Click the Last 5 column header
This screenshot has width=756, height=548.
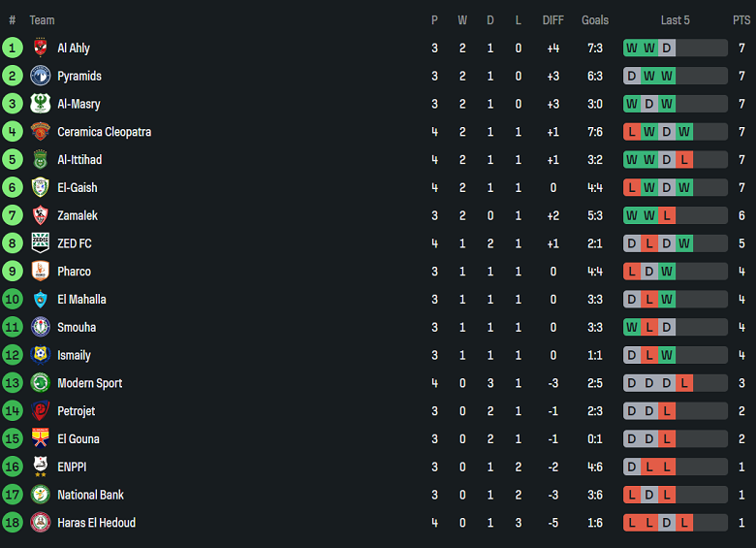point(675,20)
